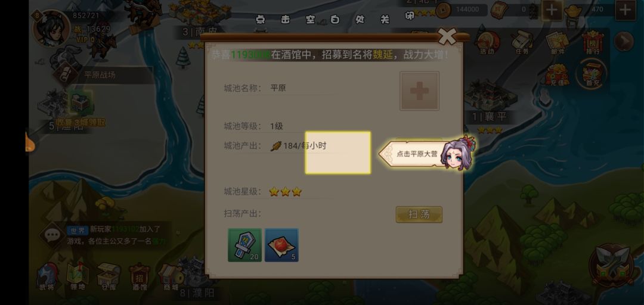The image size is (644, 305).
Task: Open the 活动 events icon
Action: click(488, 43)
